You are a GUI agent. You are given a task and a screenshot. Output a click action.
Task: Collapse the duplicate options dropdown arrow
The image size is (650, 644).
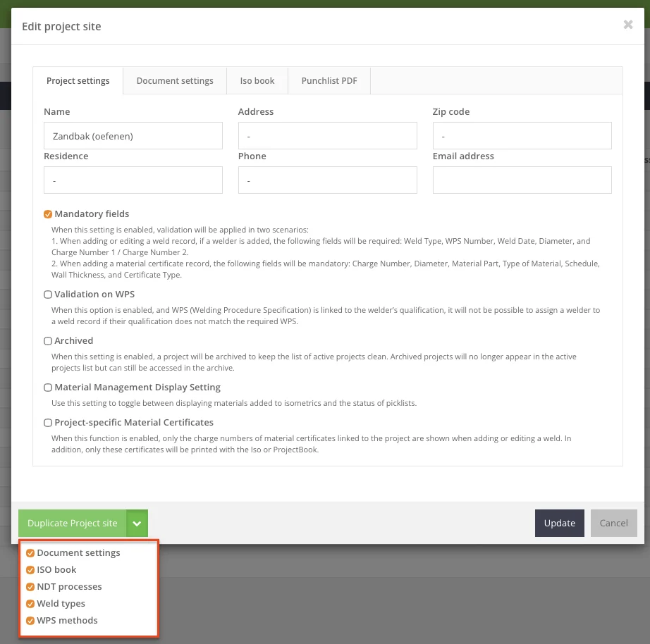click(x=137, y=524)
